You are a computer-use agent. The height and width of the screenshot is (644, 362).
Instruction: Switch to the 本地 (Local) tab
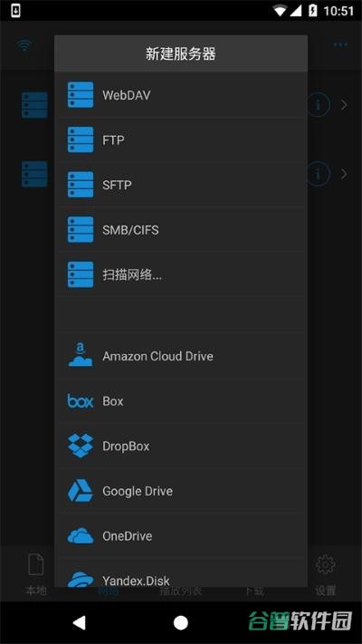tap(35, 575)
